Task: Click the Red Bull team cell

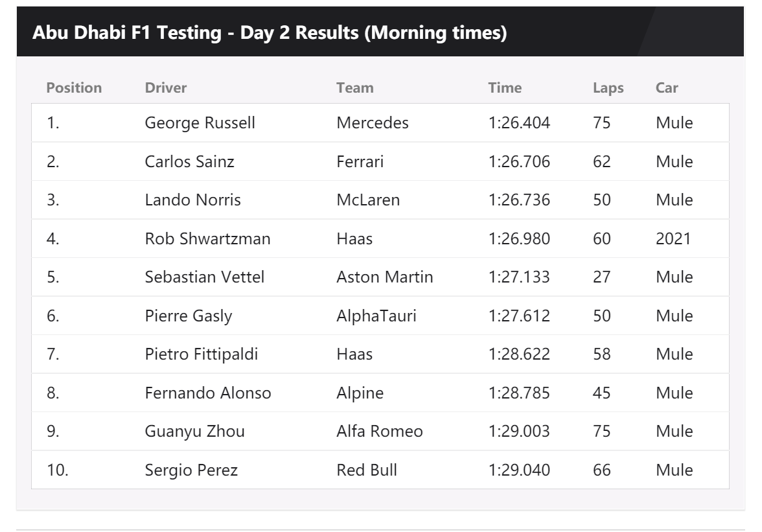Action: pos(367,470)
